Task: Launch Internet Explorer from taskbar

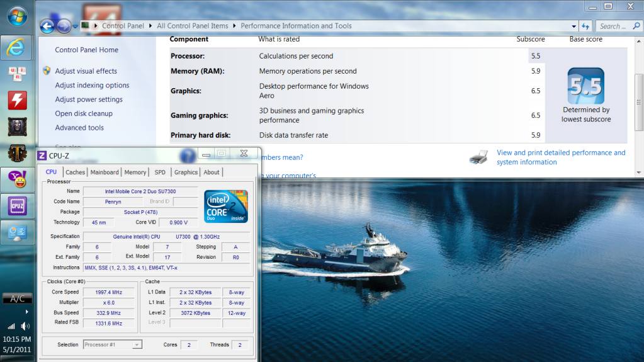Action: tap(16, 47)
